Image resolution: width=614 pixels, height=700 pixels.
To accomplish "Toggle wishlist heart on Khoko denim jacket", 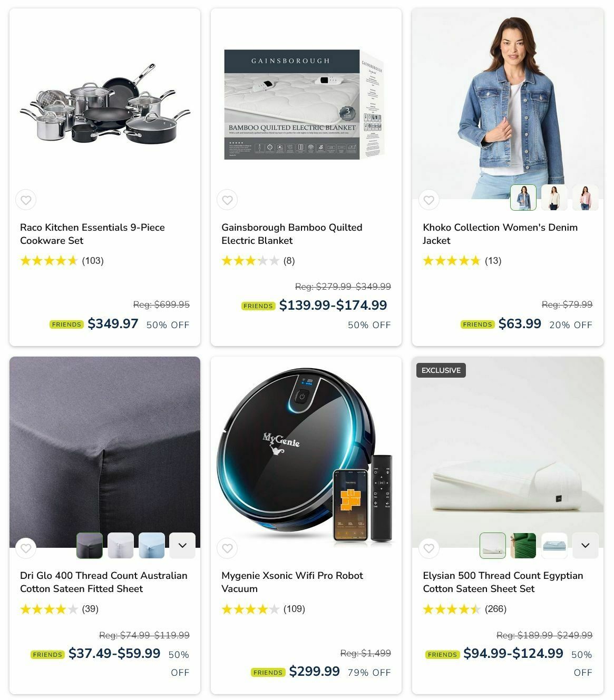I will (428, 200).
